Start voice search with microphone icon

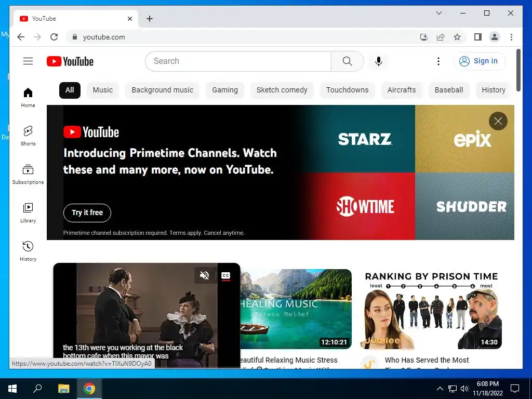point(379,61)
